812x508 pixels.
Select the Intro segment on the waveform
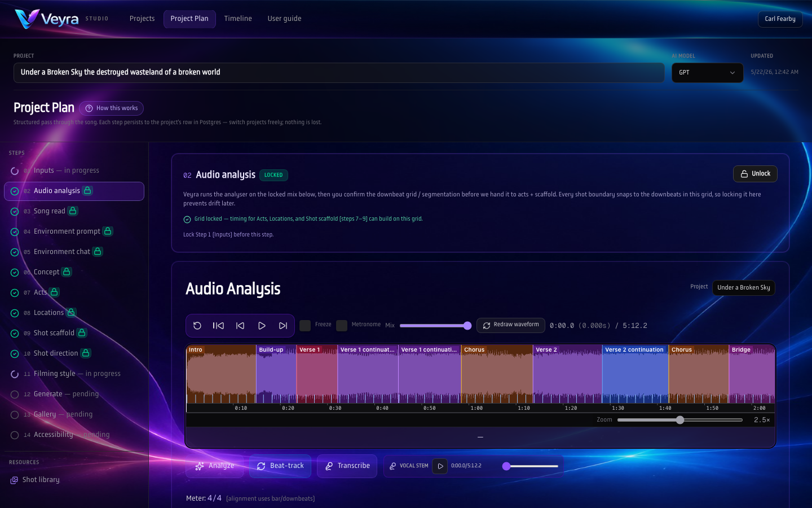(221, 374)
